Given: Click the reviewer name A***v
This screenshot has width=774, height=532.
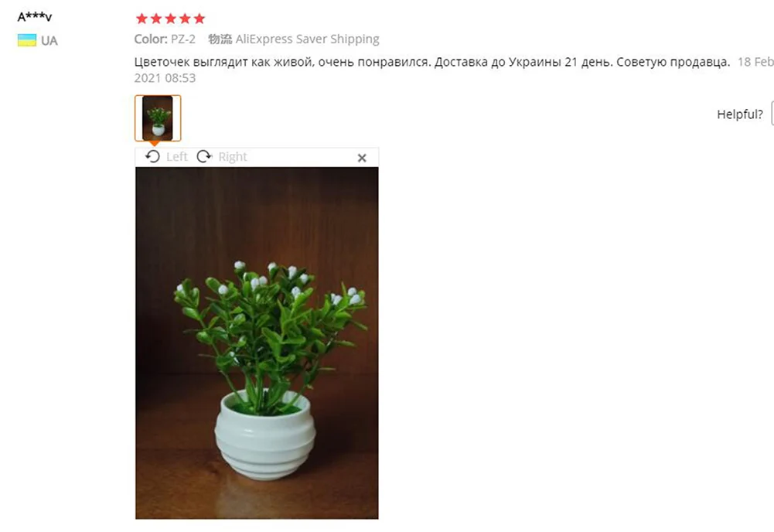Looking at the screenshot, I should pos(35,17).
